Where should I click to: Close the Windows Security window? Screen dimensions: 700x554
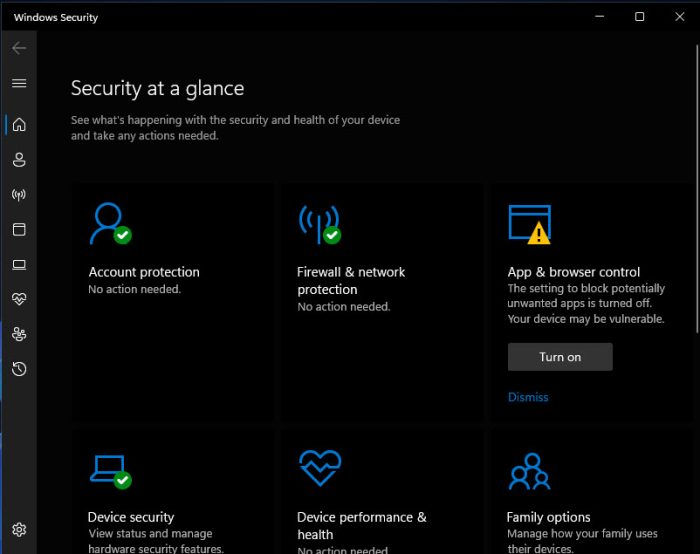pyautogui.click(x=679, y=17)
